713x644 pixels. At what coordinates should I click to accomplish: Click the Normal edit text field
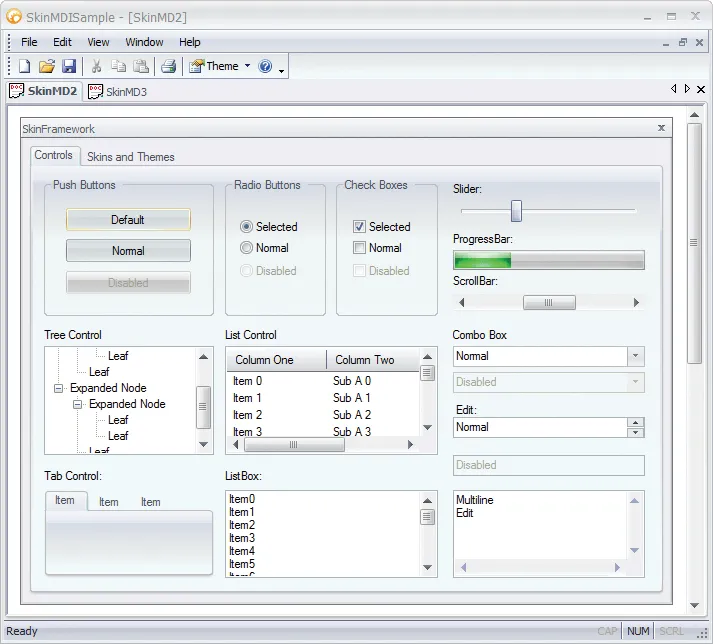click(541, 427)
